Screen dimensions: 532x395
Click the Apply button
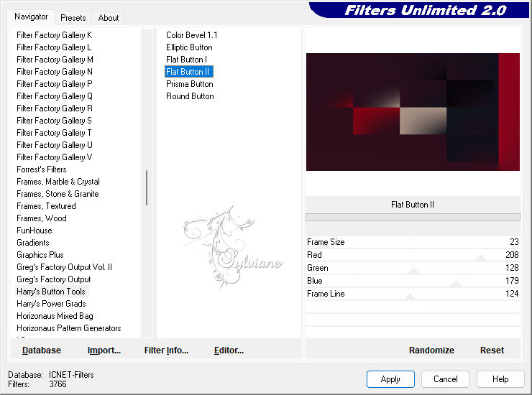tap(390, 379)
